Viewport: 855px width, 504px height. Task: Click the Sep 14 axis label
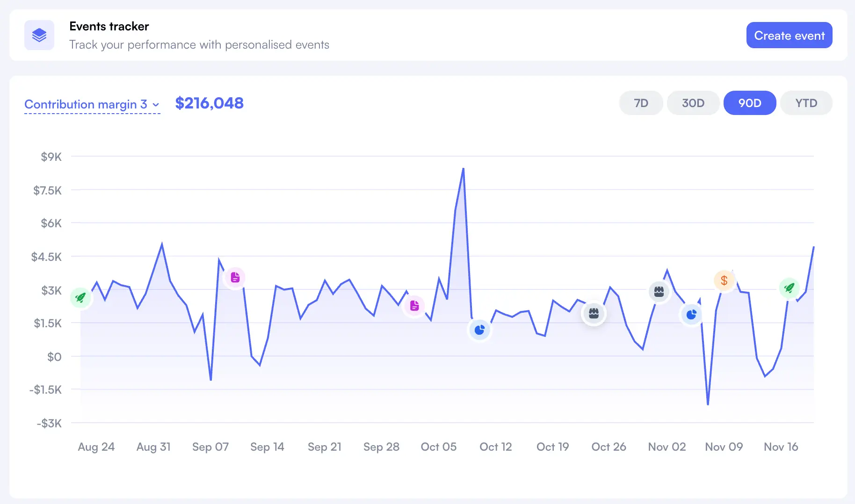267,447
